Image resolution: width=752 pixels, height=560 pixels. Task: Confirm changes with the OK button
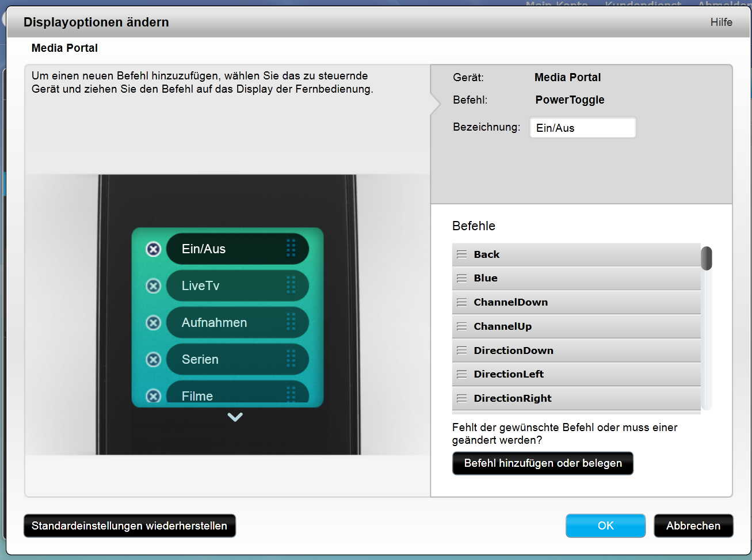(x=605, y=525)
